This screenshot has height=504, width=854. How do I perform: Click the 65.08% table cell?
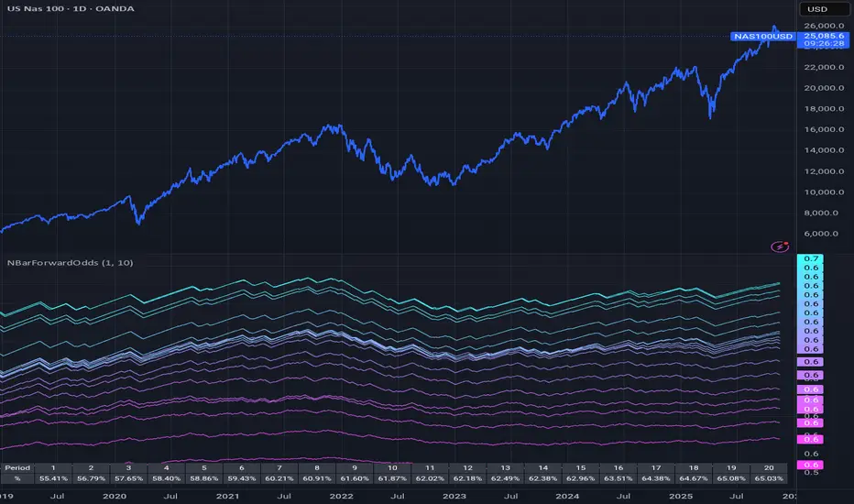point(731,478)
